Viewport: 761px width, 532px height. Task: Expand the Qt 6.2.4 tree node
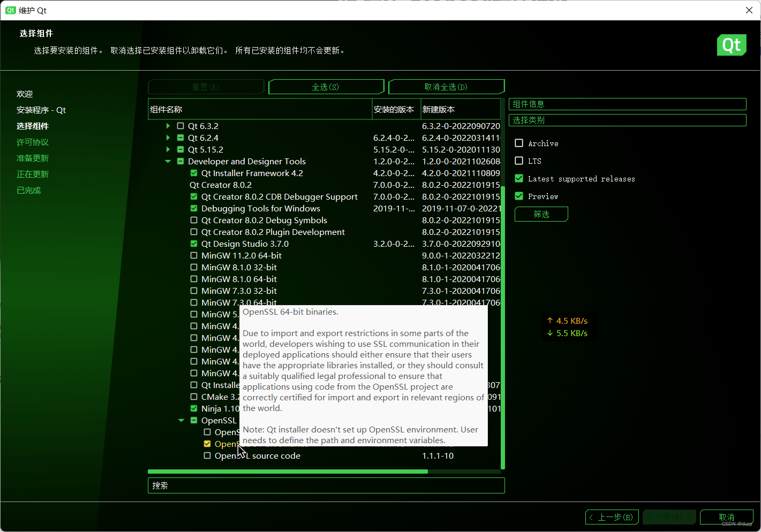coord(168,138)
